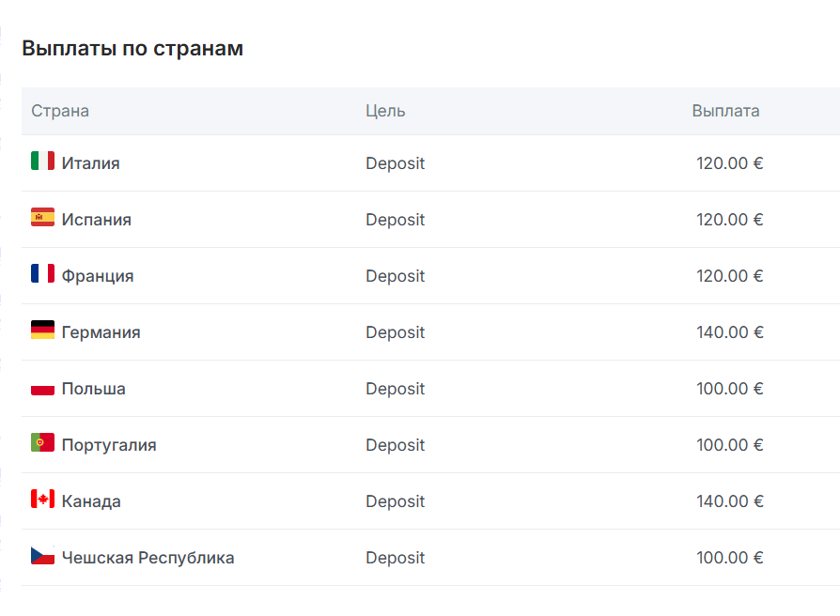This screenshot has height=616, width=840.
Task: Click the Germany flag icon
Action: click(42, 331)
